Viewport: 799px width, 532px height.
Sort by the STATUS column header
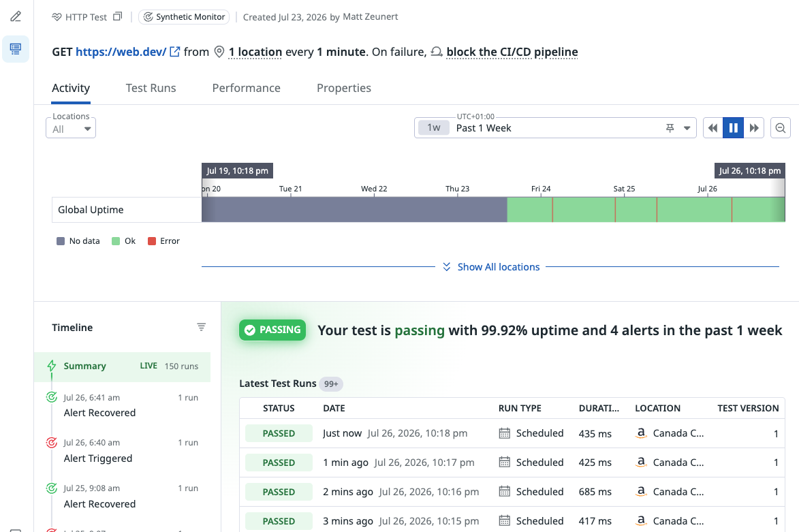pyautogui.click(x=279, y=408)
